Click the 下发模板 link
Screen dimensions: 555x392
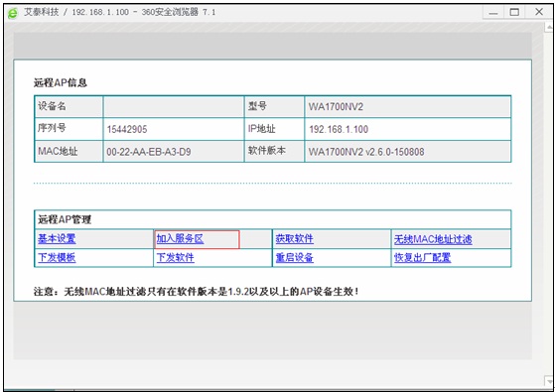[57, 257]
